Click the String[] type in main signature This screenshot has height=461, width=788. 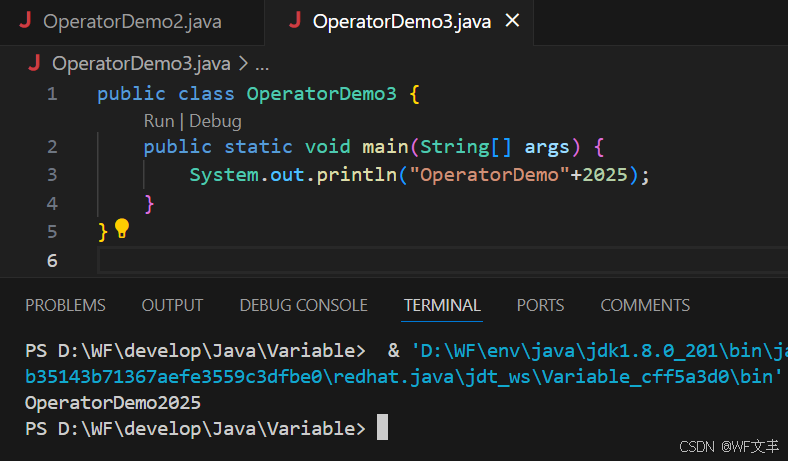pyautogui.click(x=466, y=147)
